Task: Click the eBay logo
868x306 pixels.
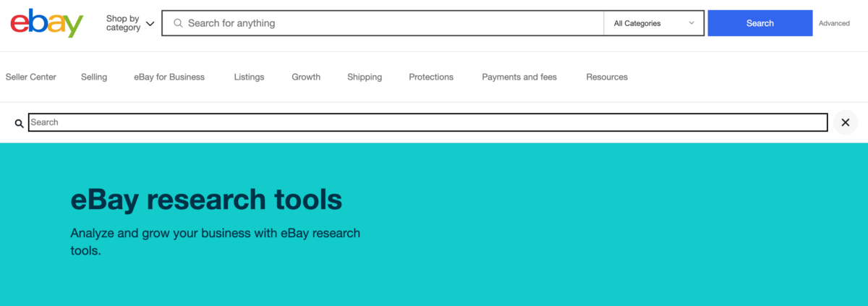Action: click(47, 23)
